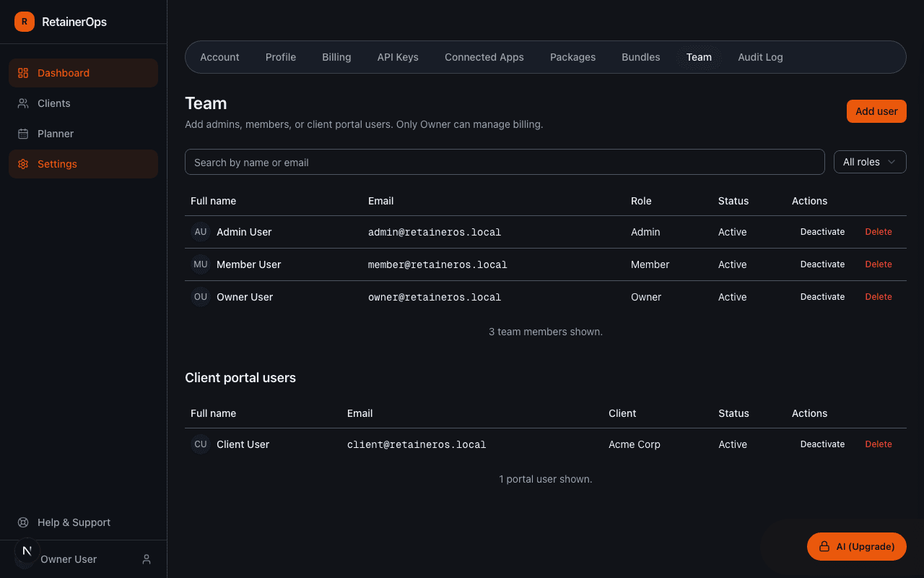Click the CU avatar for Client User

[201, 444]
